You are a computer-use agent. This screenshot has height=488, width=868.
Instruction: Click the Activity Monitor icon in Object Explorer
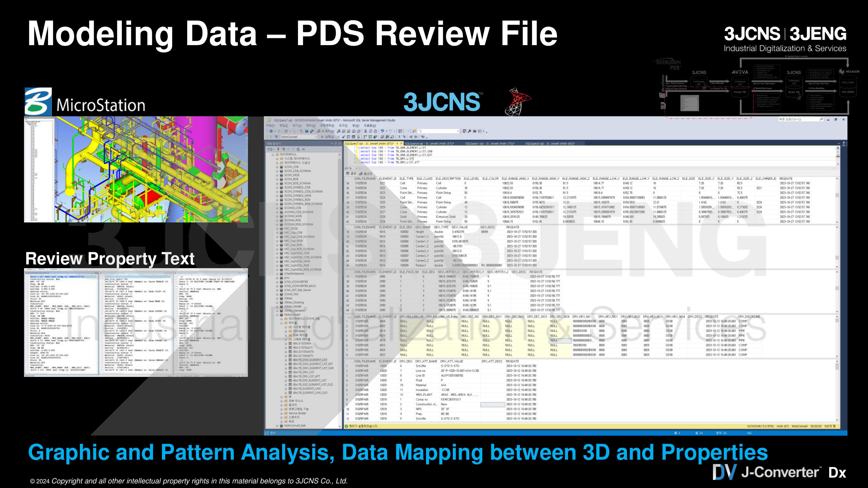pyautogui.click(x=303, y=149)
